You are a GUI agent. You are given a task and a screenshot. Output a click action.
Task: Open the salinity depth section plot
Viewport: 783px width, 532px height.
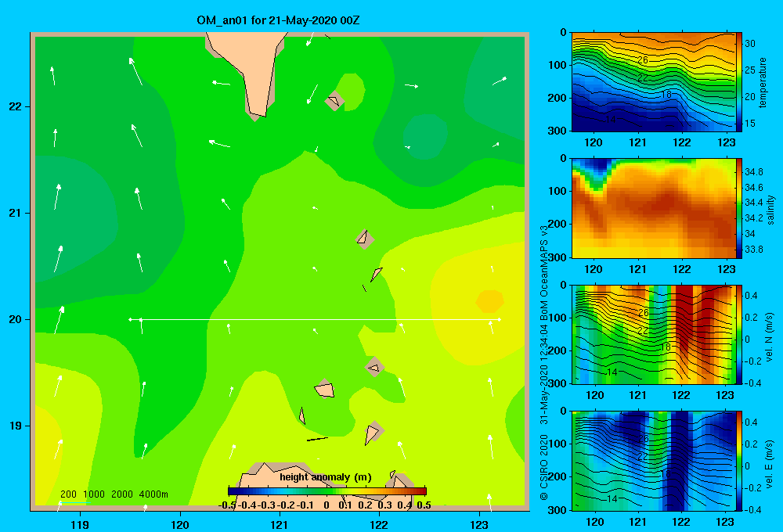click(654, 208)
